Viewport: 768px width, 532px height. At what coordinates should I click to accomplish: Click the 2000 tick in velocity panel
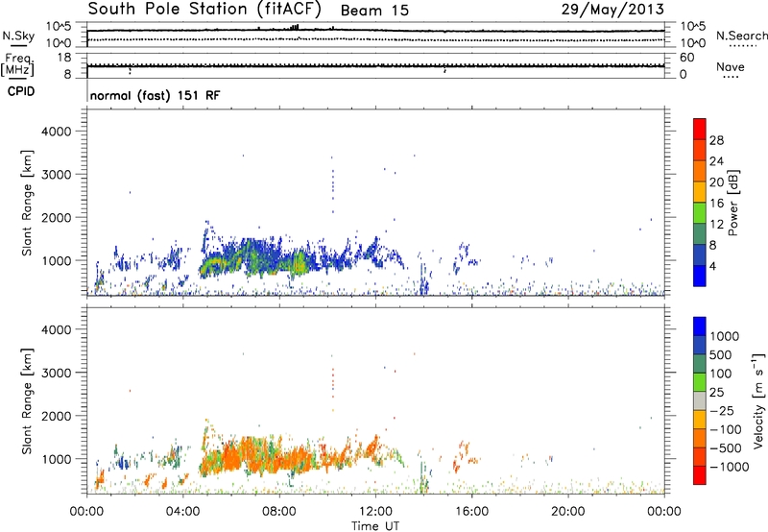57,416
